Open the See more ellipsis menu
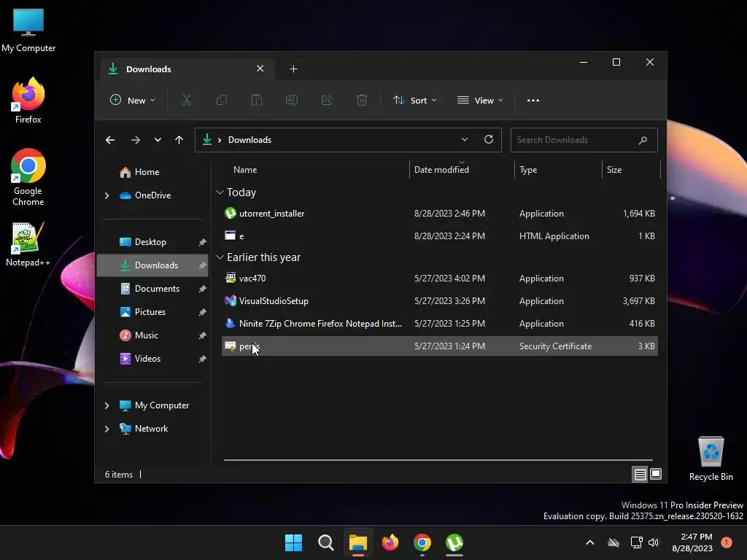Screen dimensions: 747x560 pos(533,101)
